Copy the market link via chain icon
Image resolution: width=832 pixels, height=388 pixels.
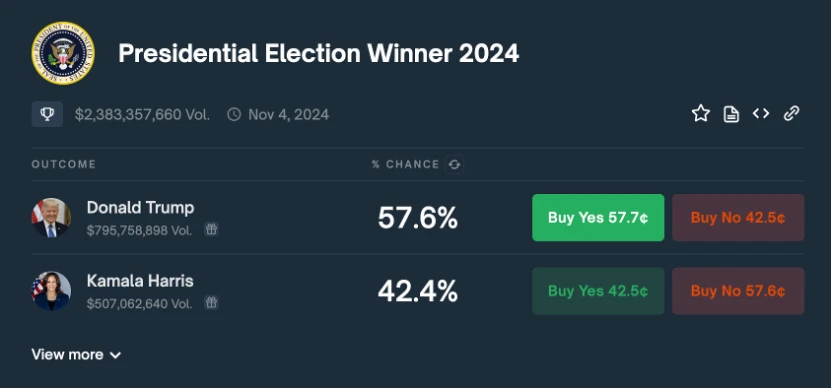pyautogui.click(x=791, y=113)
